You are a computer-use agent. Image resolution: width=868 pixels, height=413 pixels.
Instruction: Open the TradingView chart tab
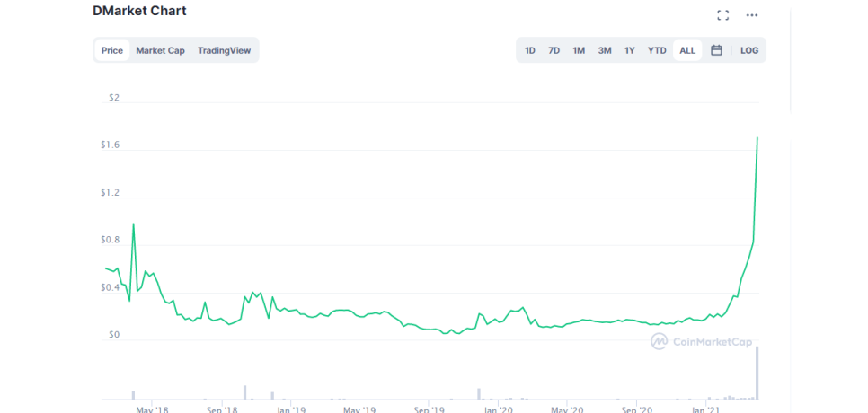click(x=224, y=50)
